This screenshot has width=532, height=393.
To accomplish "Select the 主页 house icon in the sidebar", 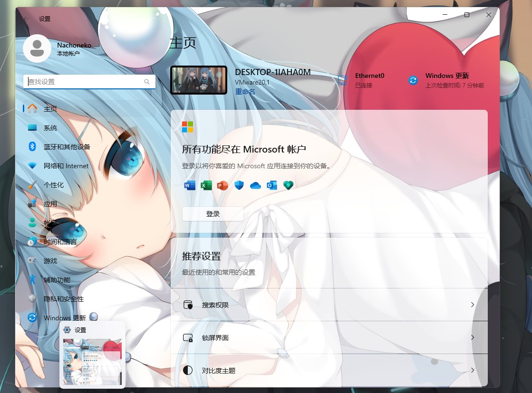I will 32,108.
